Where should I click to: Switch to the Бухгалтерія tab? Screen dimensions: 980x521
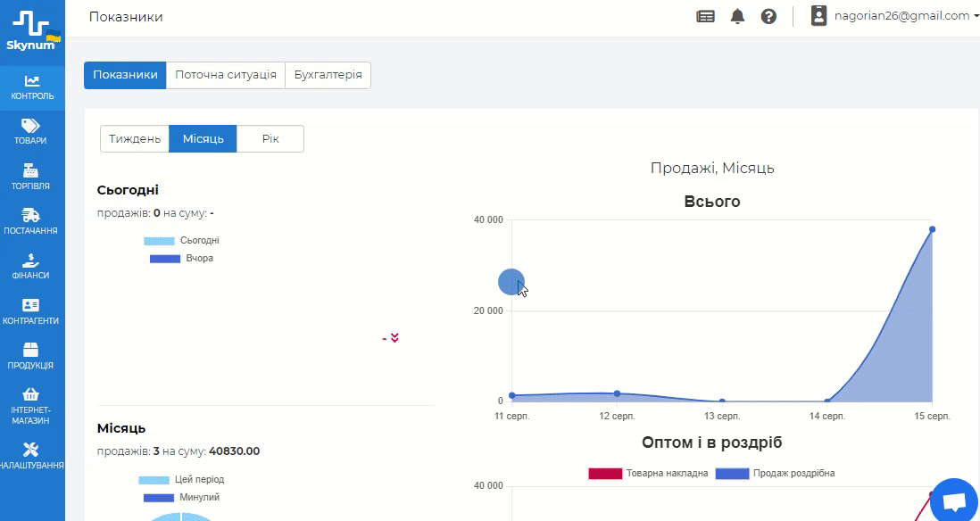[328, 75]
